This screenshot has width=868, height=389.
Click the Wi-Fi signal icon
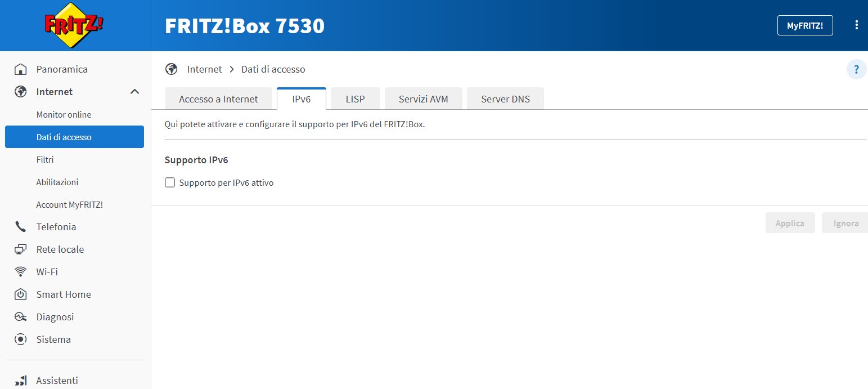pos(21,272)
